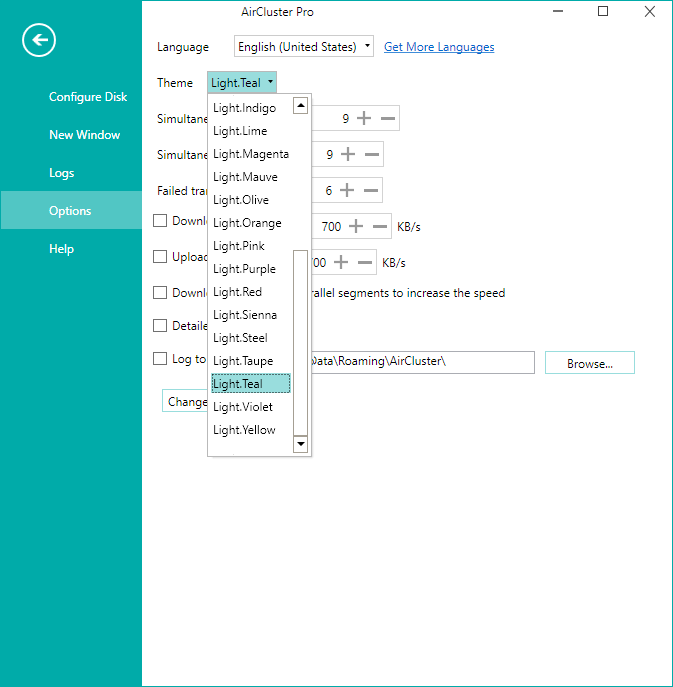Click the back arrow circle icon
Screen dimensions: 673x687
tap(39, 40)
